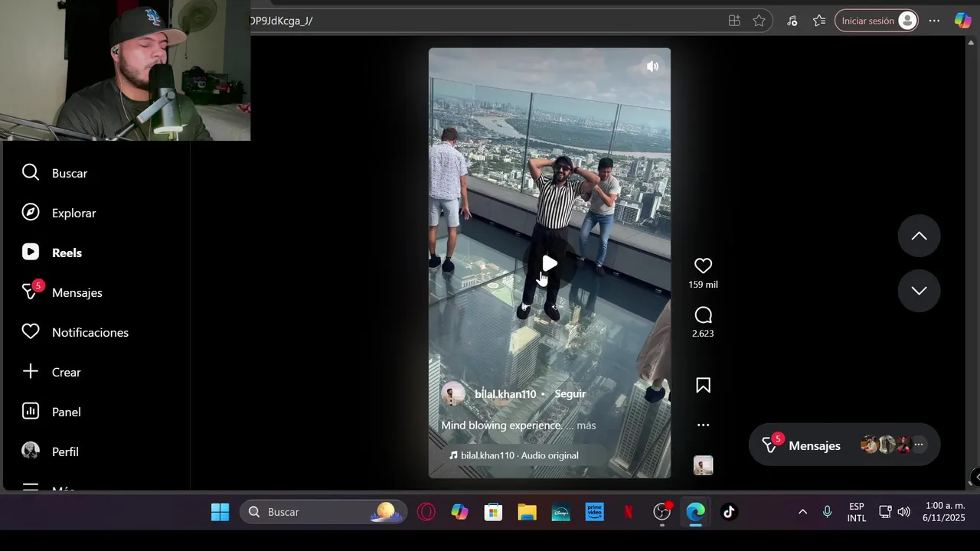The height and width of the screenshot is (551, 980).
Task: Open the floating Mensajes chat pill
Action: [x=844, y=445]
